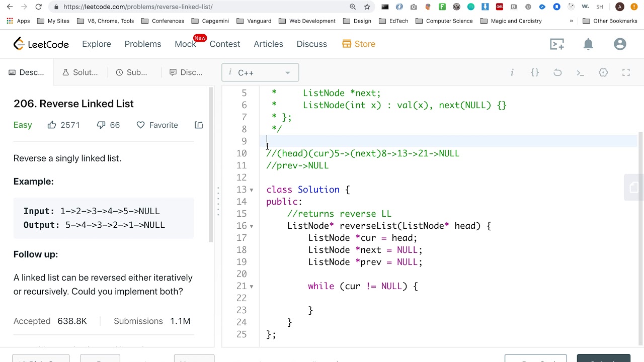
Task: Open editor settings gear icon
Action: pyautogui.click(x=603, y=72)
